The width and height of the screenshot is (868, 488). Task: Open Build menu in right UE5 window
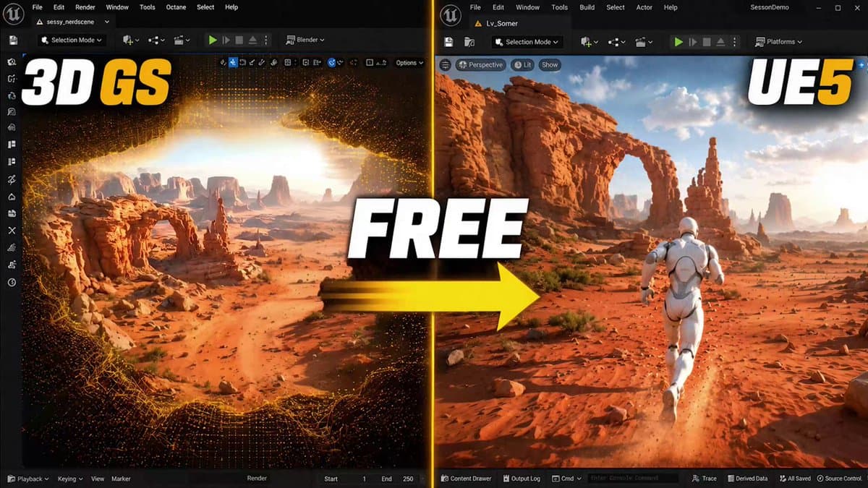pyautogui.click(x=587, y=7)
